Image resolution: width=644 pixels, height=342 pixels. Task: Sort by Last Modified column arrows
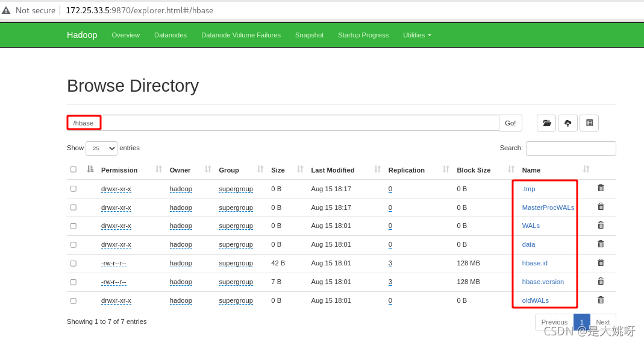[x=378, y=169]
